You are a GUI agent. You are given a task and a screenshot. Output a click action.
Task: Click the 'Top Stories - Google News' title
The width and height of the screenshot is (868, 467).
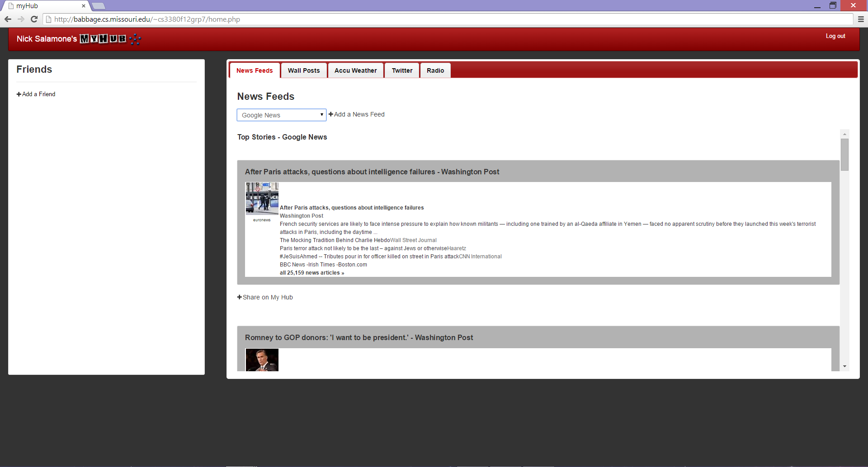click(282, 137)
